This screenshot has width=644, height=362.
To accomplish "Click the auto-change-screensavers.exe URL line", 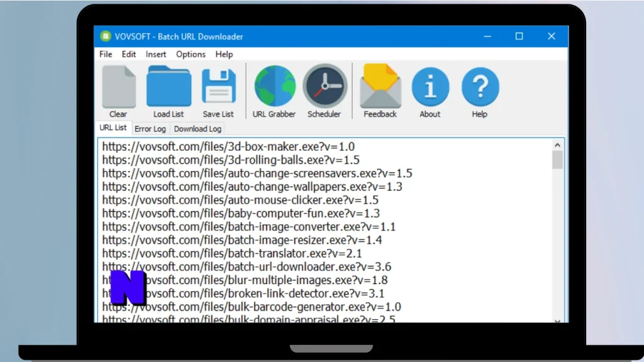I will point(257,173).
